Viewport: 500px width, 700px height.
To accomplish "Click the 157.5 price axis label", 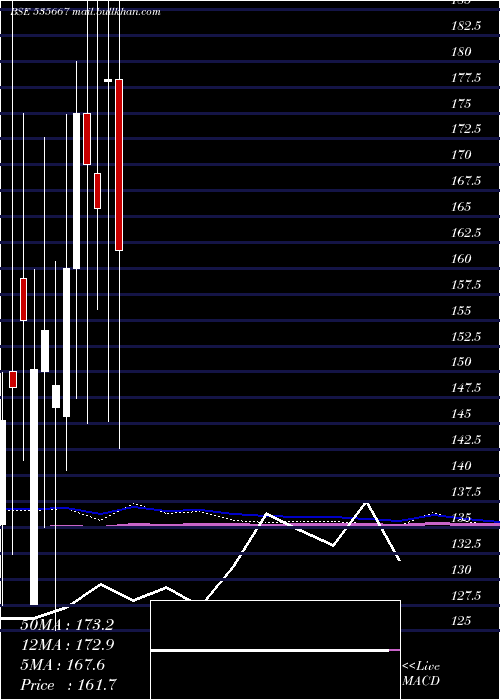I will tap(466, 284).
